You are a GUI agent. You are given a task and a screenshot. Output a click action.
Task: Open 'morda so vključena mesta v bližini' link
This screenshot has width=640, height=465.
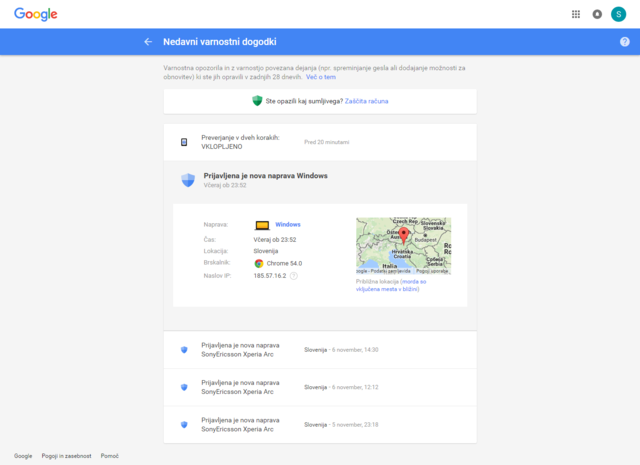click(391, 285)
